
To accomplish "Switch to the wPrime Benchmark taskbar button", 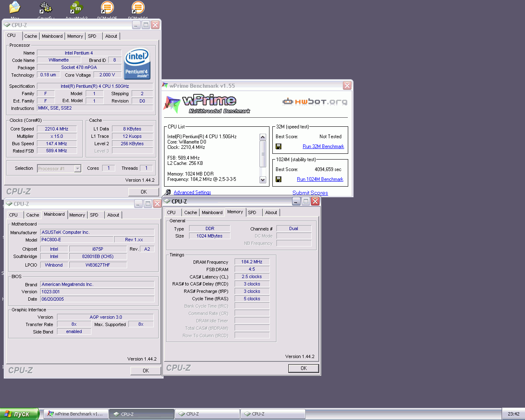I will tap(76, 414).
